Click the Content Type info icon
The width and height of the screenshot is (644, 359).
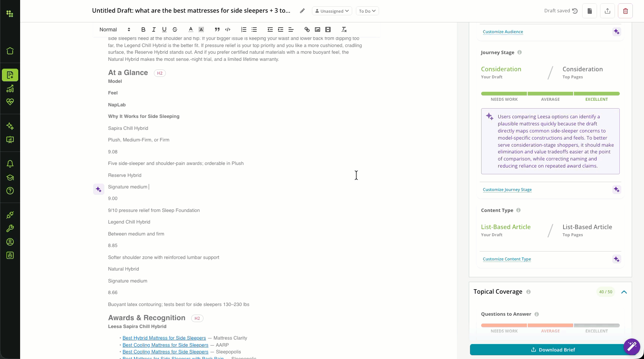518,210
